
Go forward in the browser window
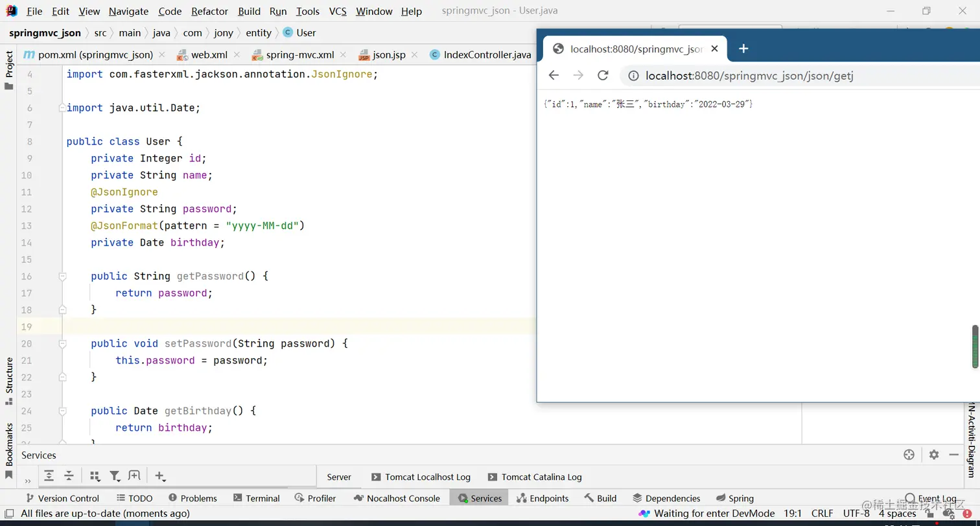point(578,75)
